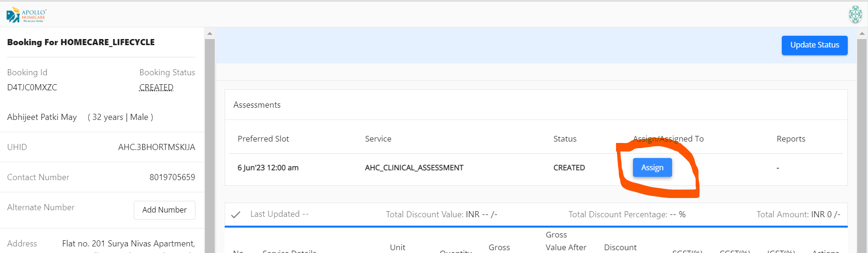Click the left panel scrollbar up arrow

tap(210, 33)
